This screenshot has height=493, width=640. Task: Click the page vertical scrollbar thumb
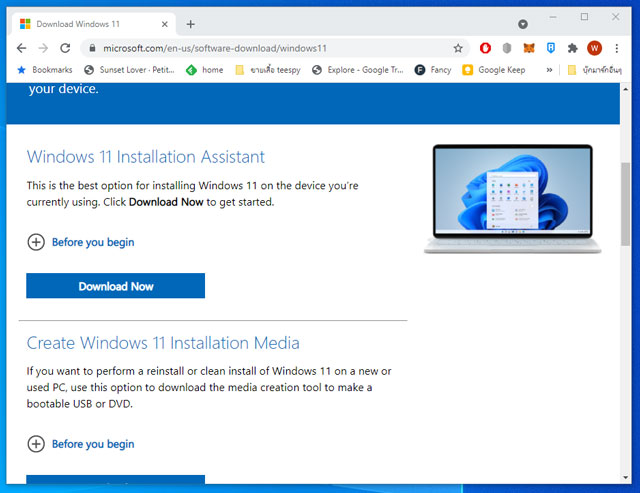tap(625, 204)
